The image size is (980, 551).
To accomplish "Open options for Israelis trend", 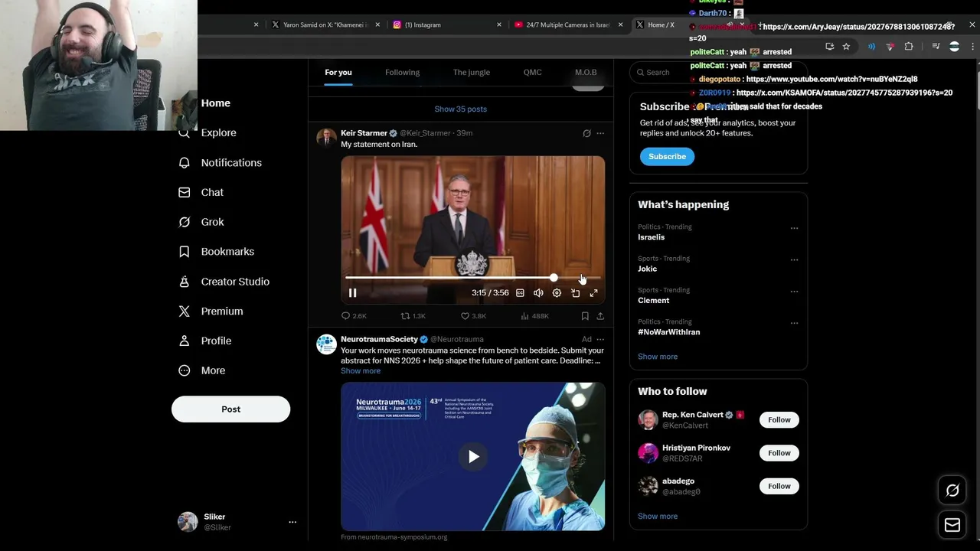I will [794, 228].
